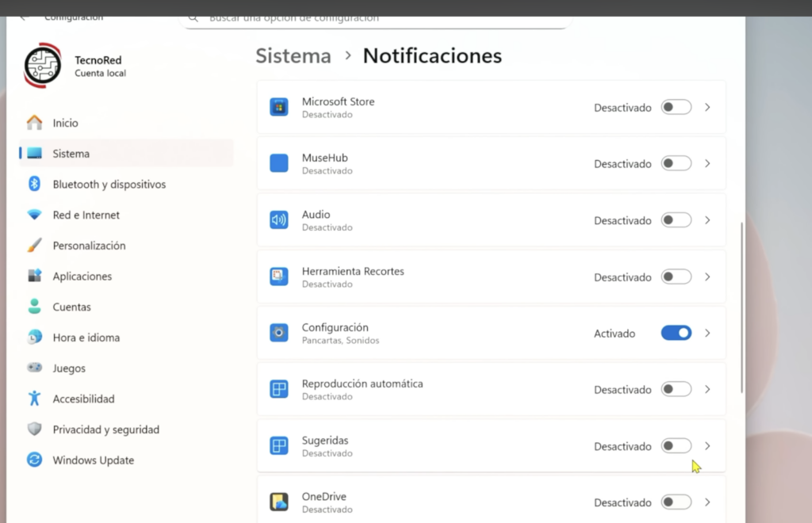Turn on MuseHub notifications switch
Screen dimensions: 812x523
pos(676,163)
